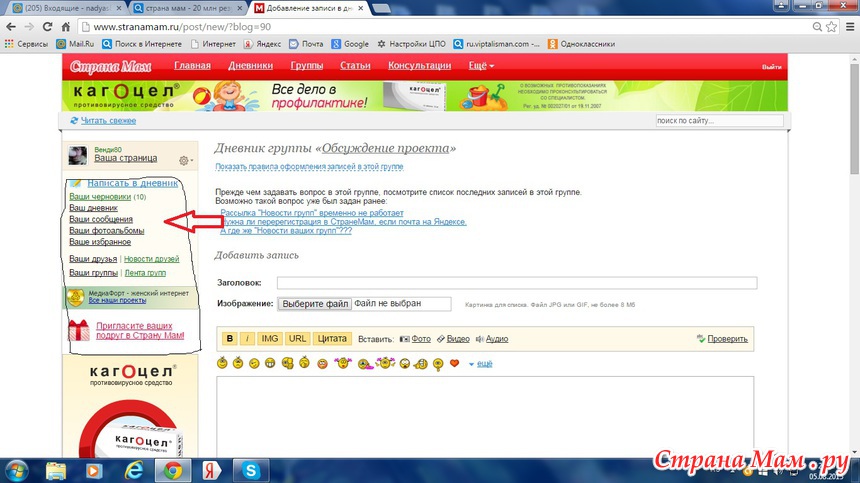Click Выйти logout link

772,67
